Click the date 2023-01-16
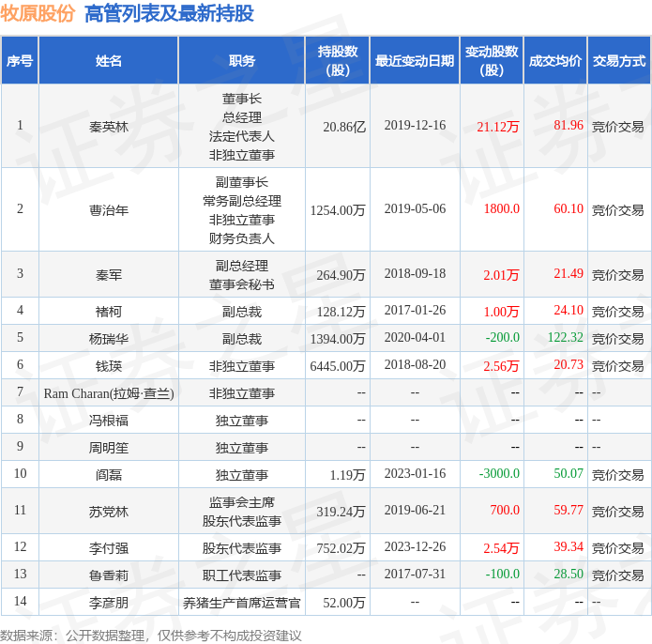 tap(415, 473)
